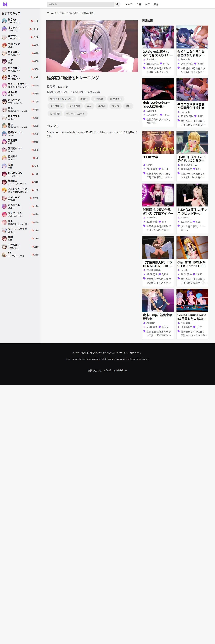Go to ホーム in the breadcrumb
The width and height of the screenshot is (215, 644).
(50, 13)
